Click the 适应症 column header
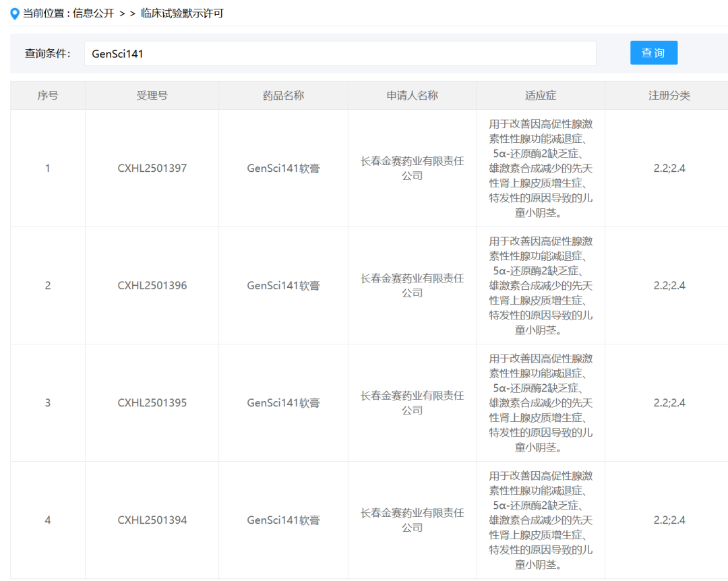 point(540,95)
